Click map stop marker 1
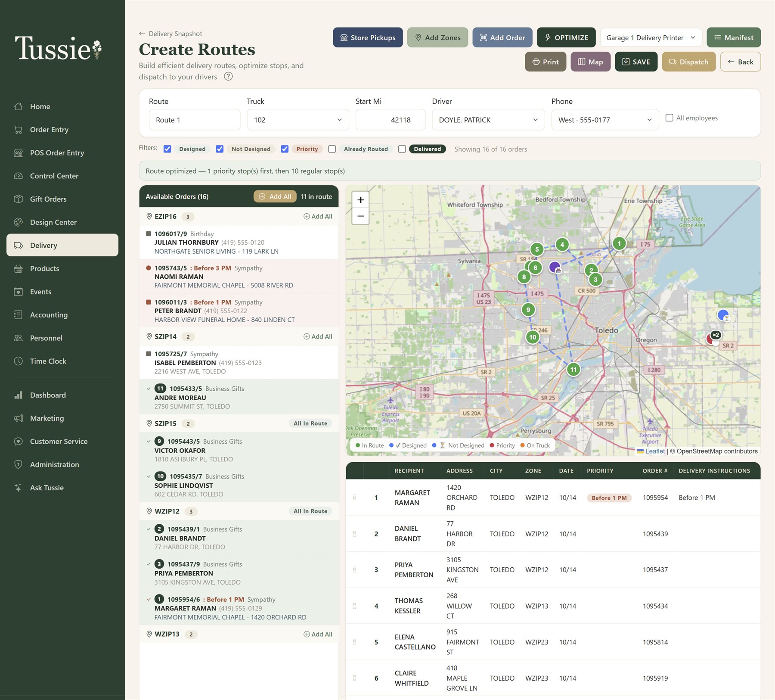 (619, 244)
